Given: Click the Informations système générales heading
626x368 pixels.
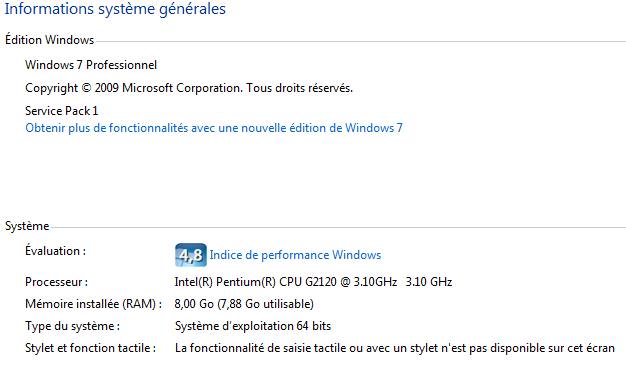Looking at the screenshot, I should click(x=115, y=9).
